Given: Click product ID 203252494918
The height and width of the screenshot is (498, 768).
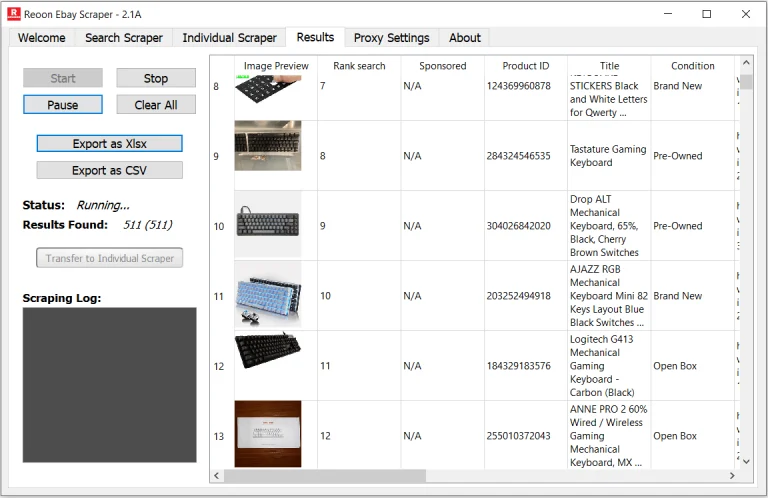Looking at the screenshot, I should (518, 296).
